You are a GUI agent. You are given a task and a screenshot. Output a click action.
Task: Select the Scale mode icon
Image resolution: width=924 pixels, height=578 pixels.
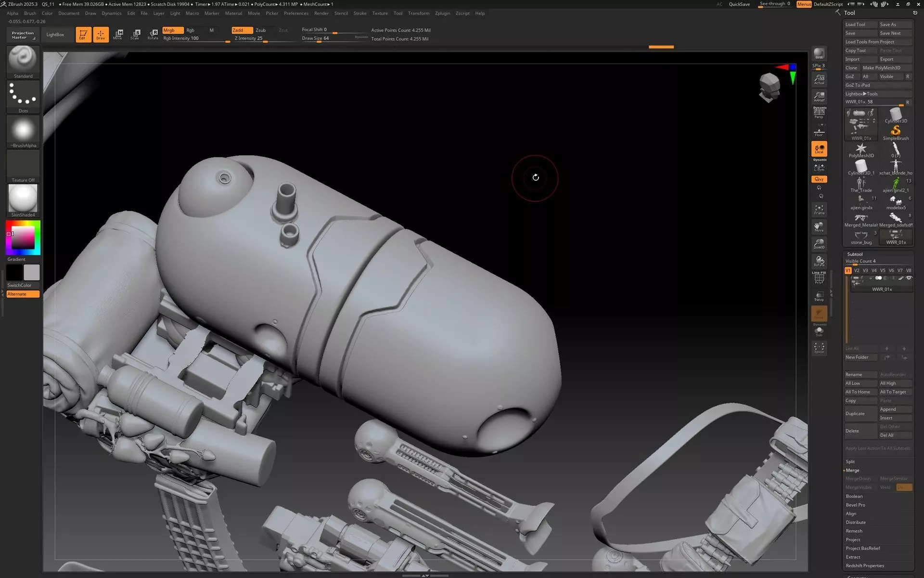(x=135, y=34)
